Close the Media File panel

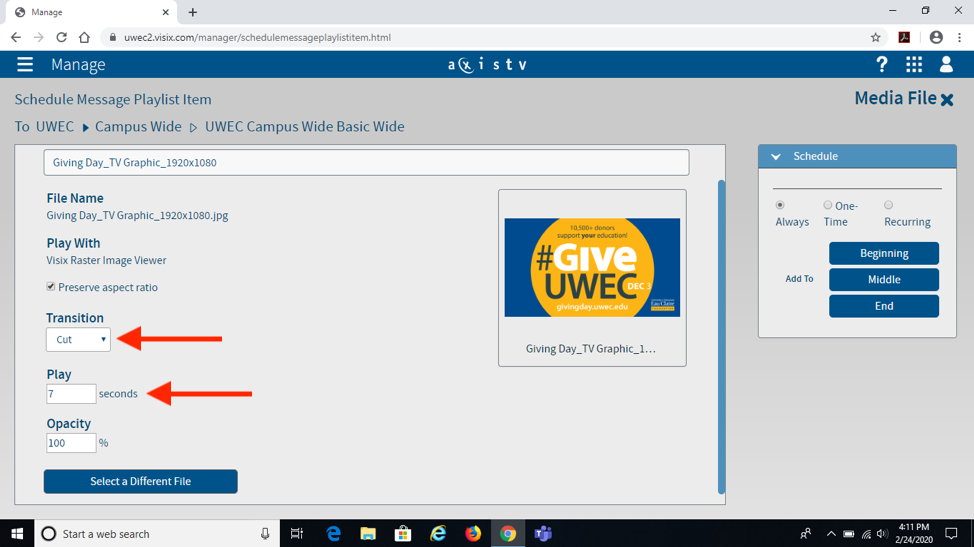point(947,99)
